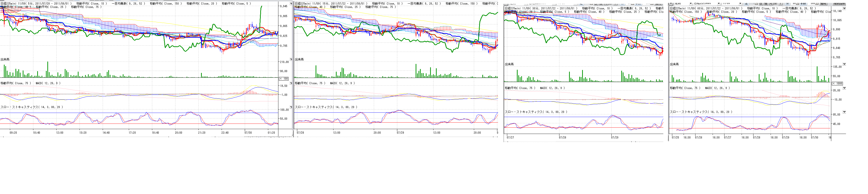The width and height of the screenshot is (868, 194).
Task: Click the ×100 volume scale label in 5-minute chart
Action: coord(284,79)
